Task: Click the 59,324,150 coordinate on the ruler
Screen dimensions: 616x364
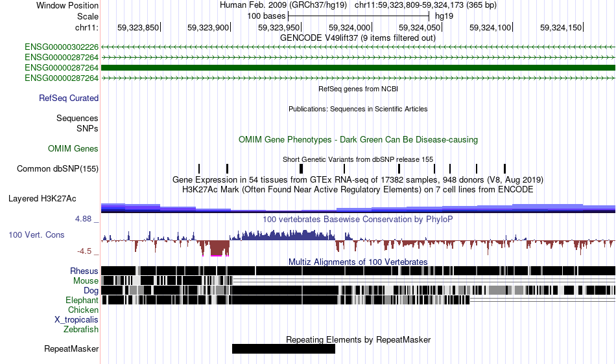Action: coord(561,27)
